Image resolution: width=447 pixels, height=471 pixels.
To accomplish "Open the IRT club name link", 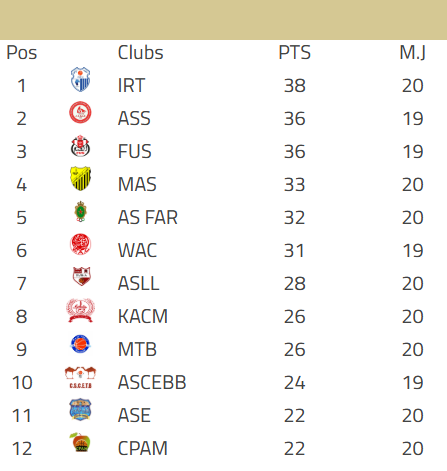I will 131,85.
